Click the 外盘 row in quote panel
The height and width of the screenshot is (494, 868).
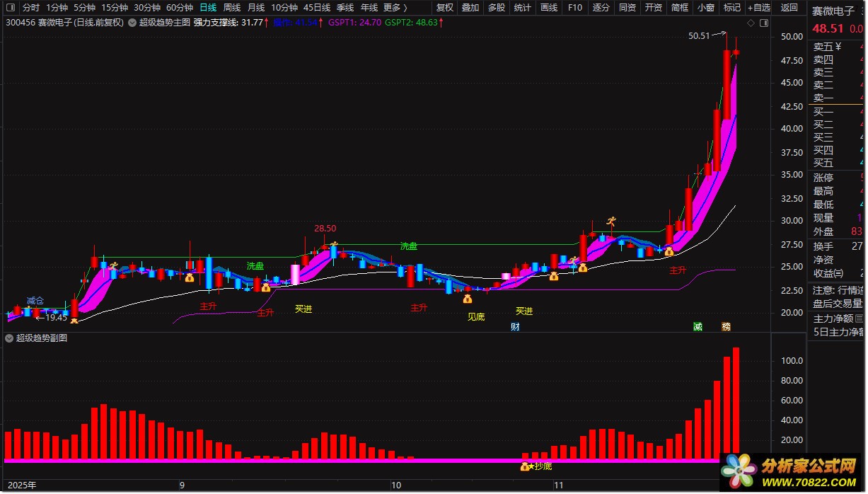838,231
